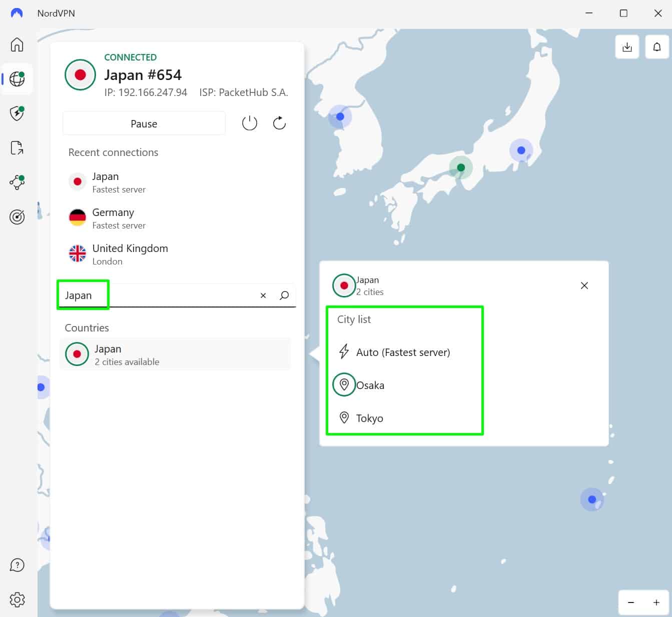Click the South Korea map marker
This screenshot has height=617, width=672.
coord(340,116)
